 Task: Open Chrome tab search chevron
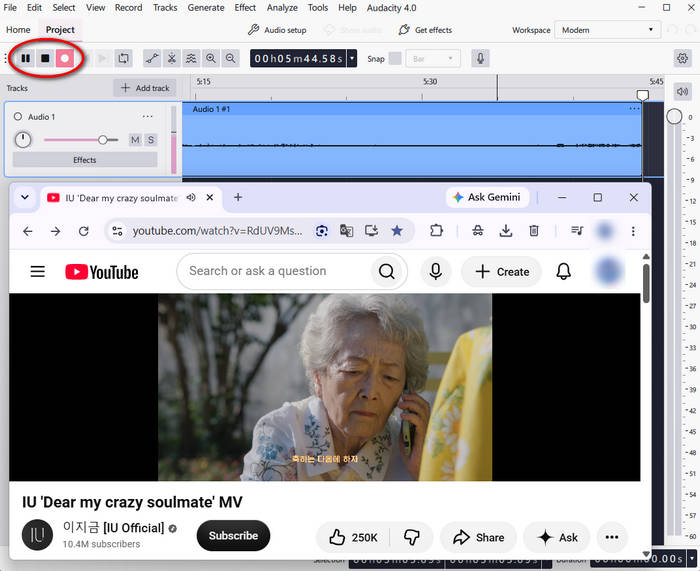coord(25,197)
